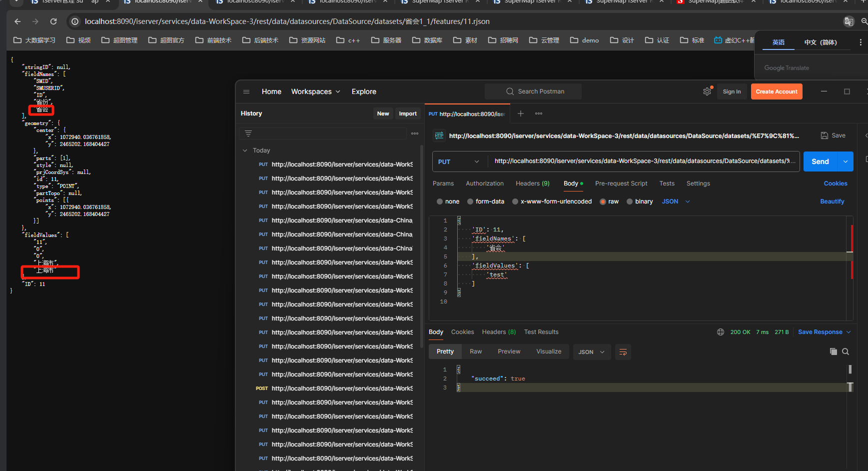Open the Visualize response view
Screen dimensions: 868x471
click(549, 351)
